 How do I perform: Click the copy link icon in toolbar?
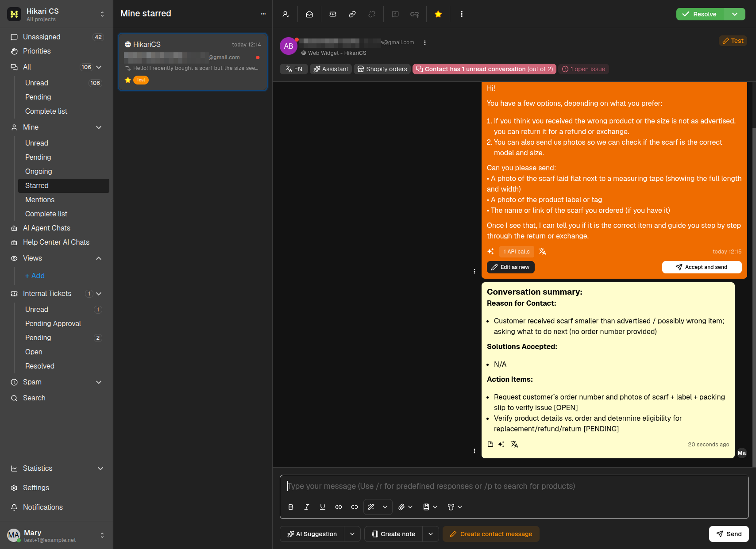(352, 14)
